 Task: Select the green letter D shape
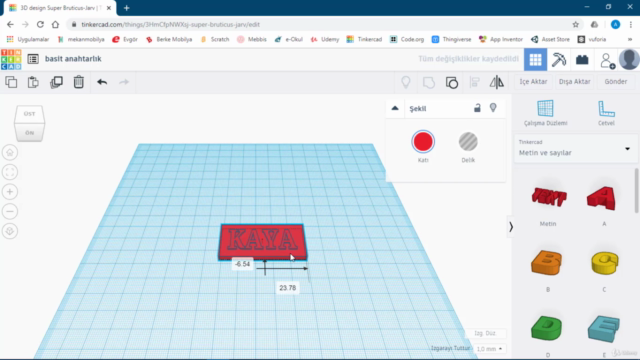point(547,329)
